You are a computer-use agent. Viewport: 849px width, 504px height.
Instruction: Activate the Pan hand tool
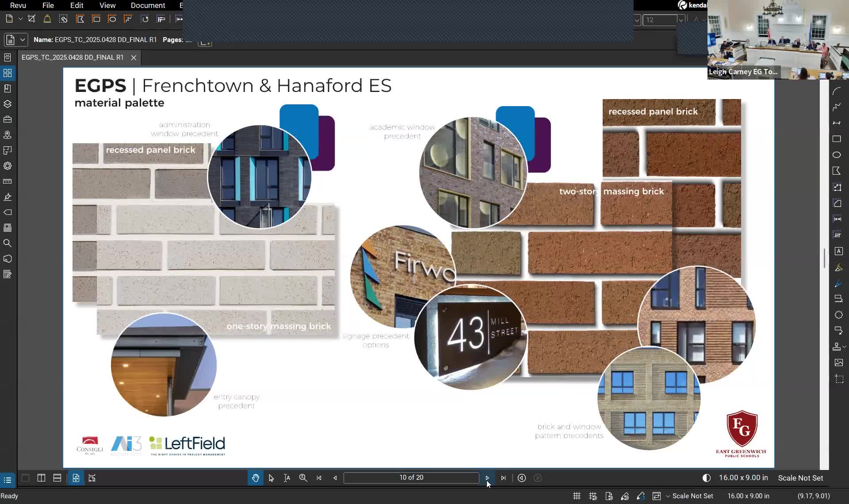256,478
